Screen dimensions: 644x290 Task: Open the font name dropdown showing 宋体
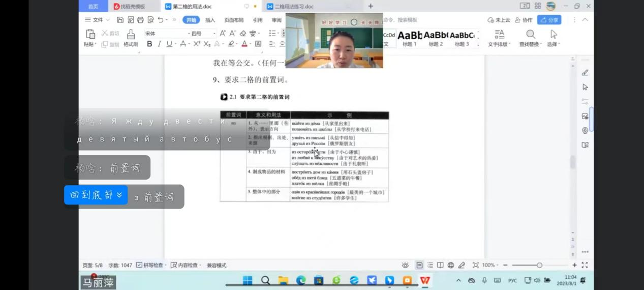click(x=164, y=34)
